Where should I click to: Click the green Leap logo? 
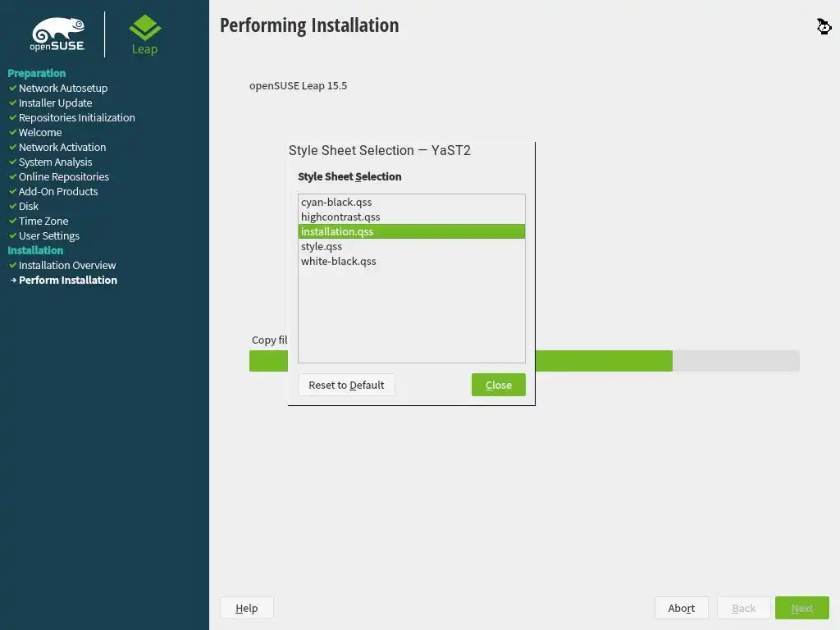[x=144, y=34]
